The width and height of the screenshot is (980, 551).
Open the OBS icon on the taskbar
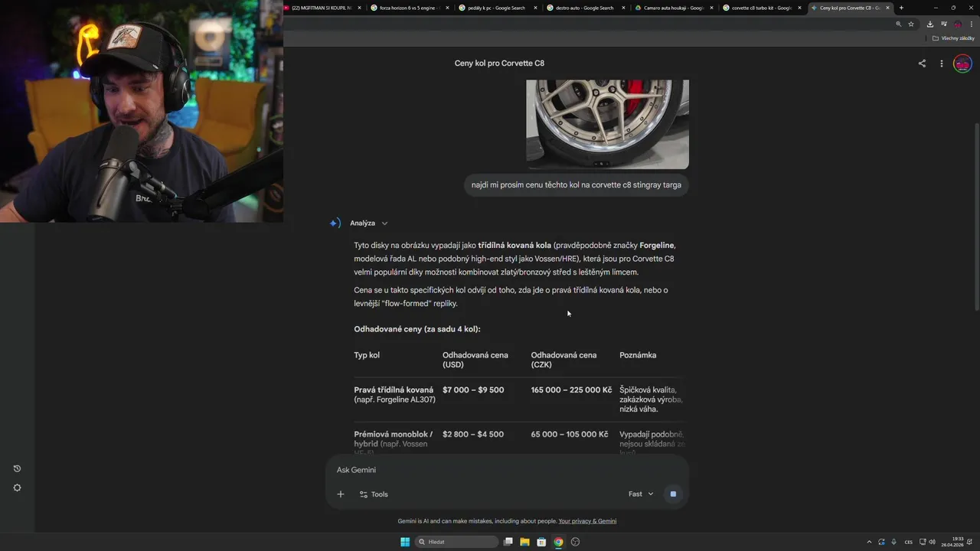[576, 542]
